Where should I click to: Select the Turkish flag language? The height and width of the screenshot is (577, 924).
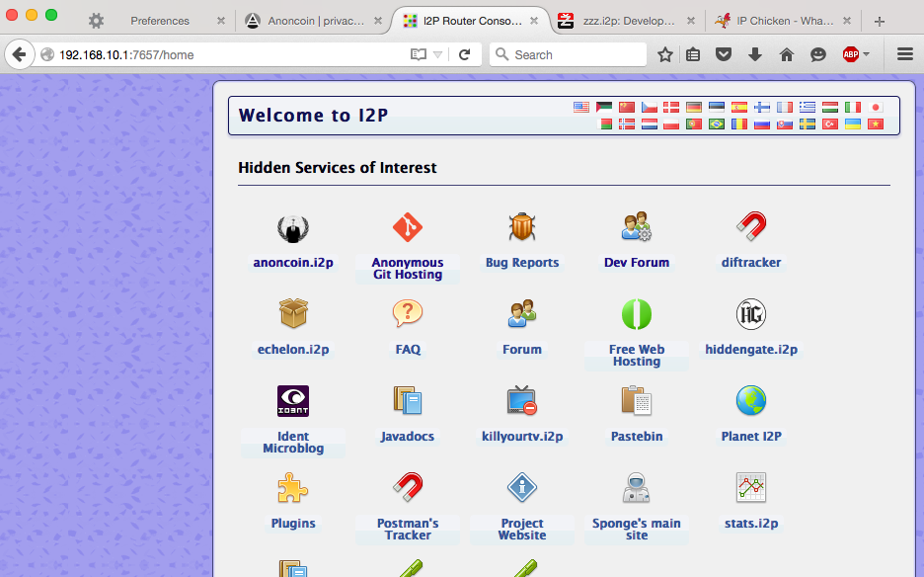(x=830, y=124)
